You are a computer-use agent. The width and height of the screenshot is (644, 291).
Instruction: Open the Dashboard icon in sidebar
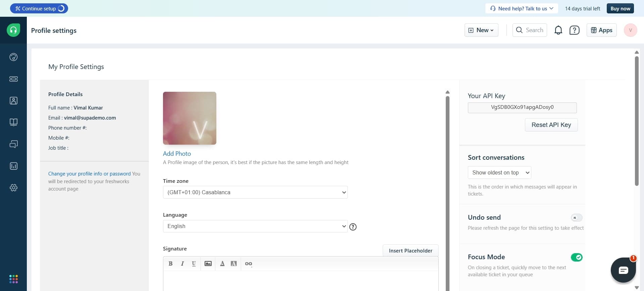pyautogui.click(x=13, y=57)
